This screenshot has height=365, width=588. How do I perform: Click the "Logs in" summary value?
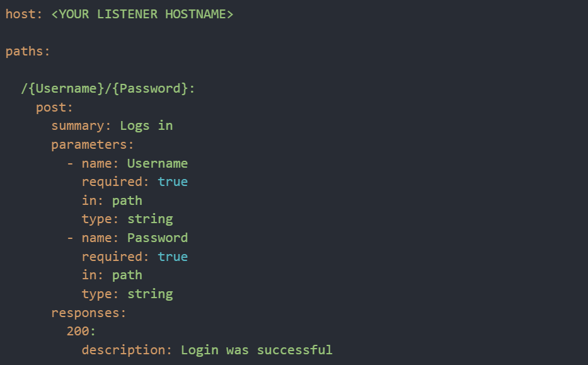coord(146,125)
